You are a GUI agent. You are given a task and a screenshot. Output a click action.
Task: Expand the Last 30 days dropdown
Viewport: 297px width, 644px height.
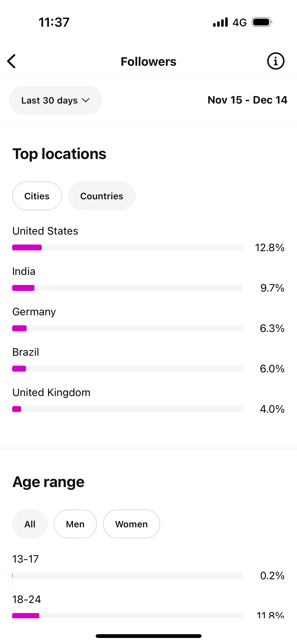click(x=56, y=100)
